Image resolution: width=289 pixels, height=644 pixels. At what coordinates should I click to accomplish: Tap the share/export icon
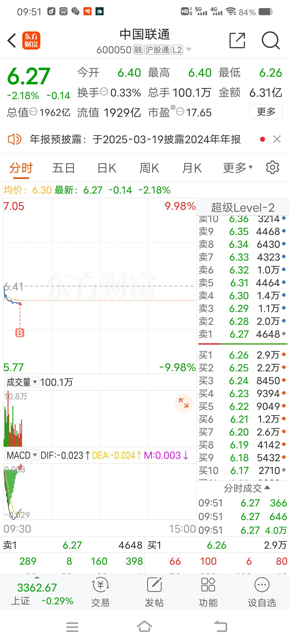point(237,40)
